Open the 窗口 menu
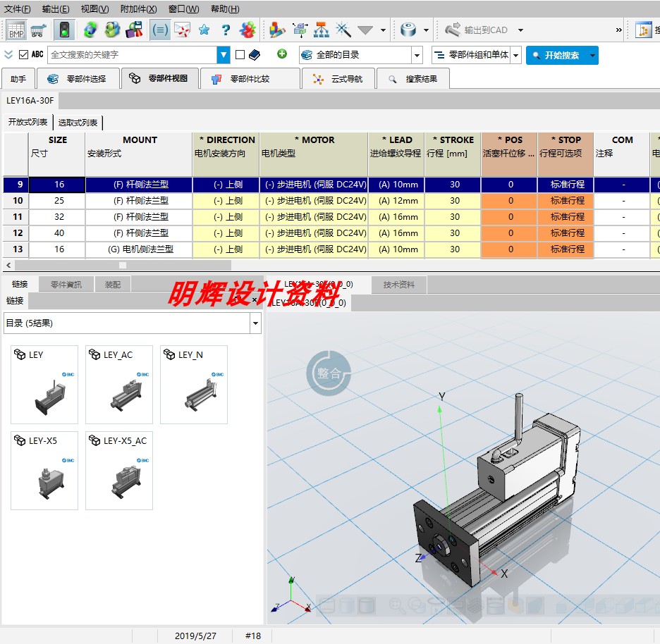 click(183, 9)
